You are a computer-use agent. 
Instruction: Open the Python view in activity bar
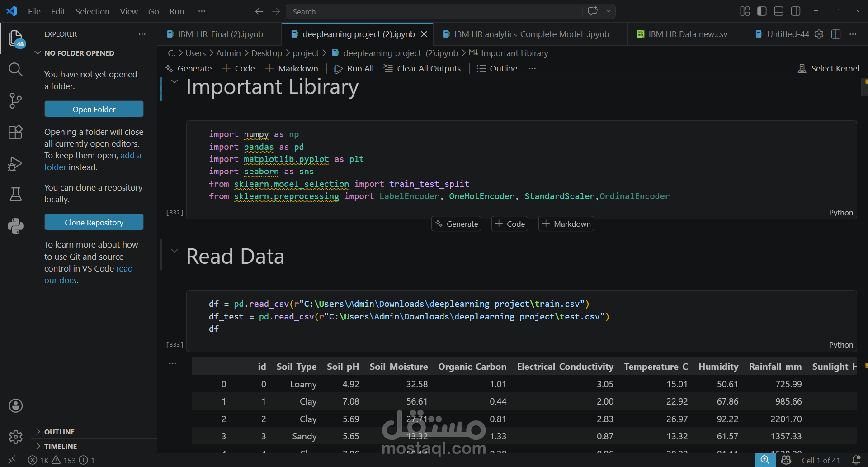coord(15,226)
